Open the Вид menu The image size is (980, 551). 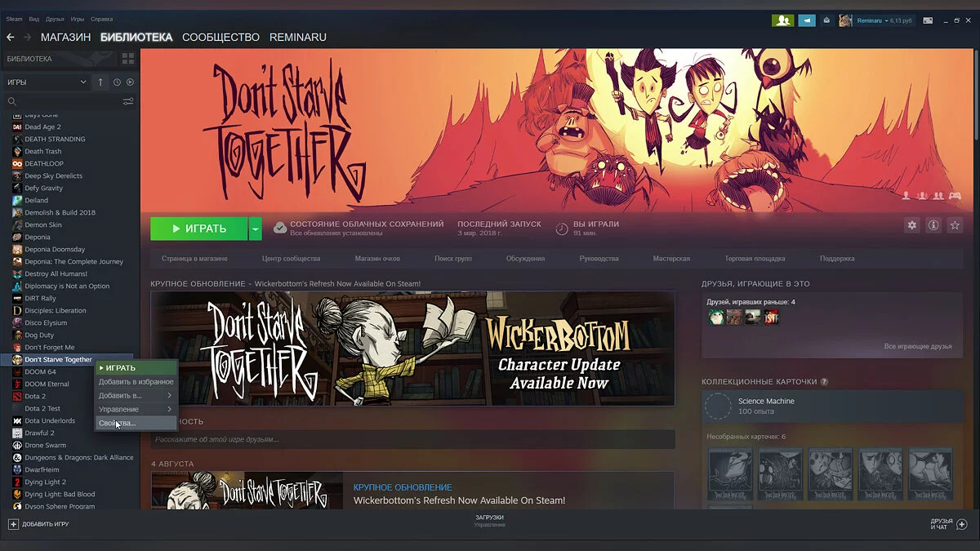(x=34, y=19)
